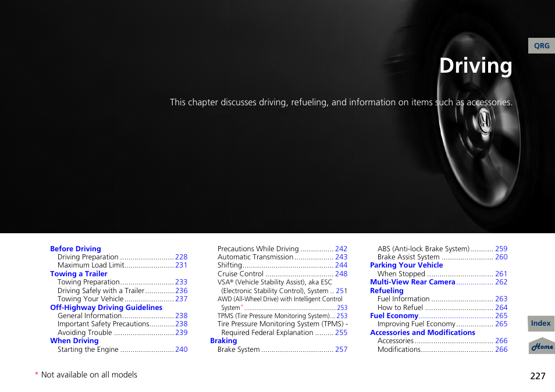The height and width of the screenshot is (392, 555).
Task: Jump to page 233 Towing Preparation
Action: (182, 282)
